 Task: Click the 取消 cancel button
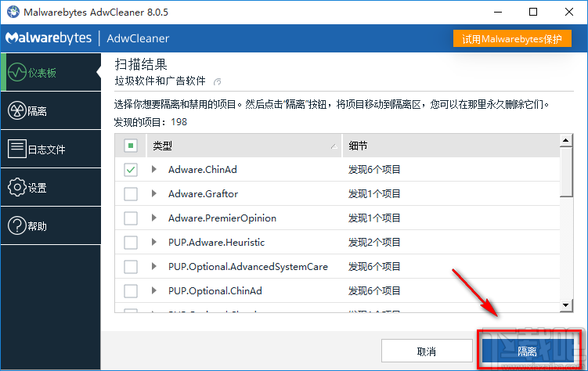click(427, 351)
